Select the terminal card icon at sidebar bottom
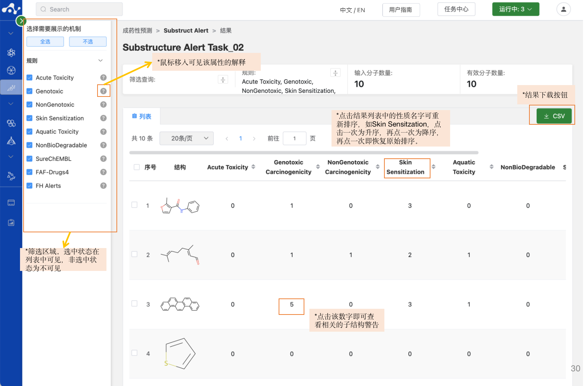This screenshot has width=588, height=386. [x=11, y=202]
